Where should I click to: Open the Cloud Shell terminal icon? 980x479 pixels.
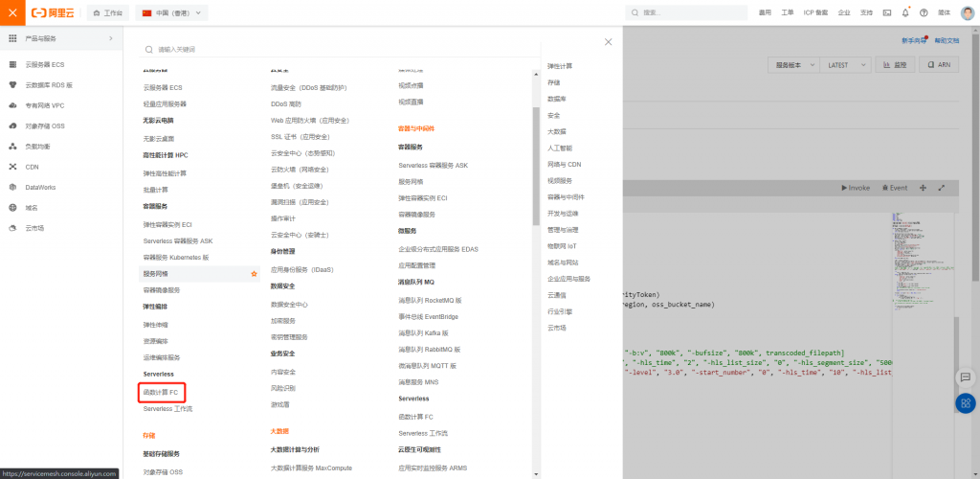pyautogui.click(x=887, y=12)
